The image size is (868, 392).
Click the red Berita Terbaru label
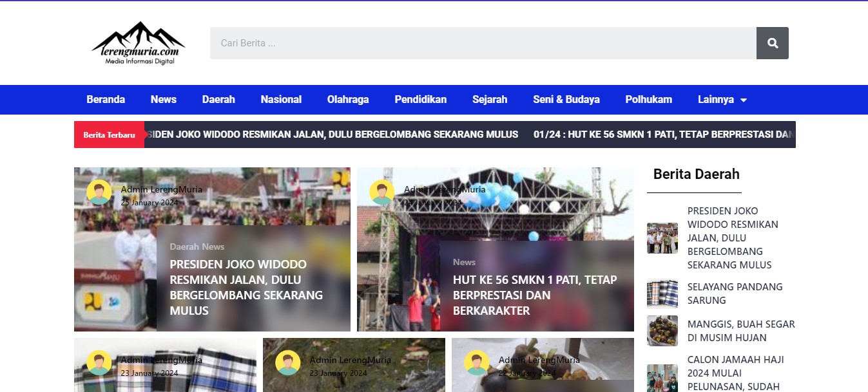click(109, 135)
